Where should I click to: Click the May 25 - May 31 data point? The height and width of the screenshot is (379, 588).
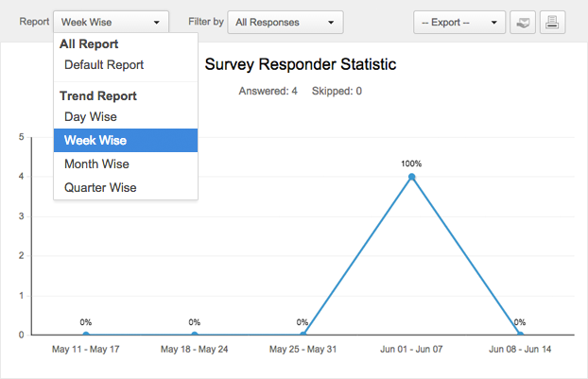(303, 335)
